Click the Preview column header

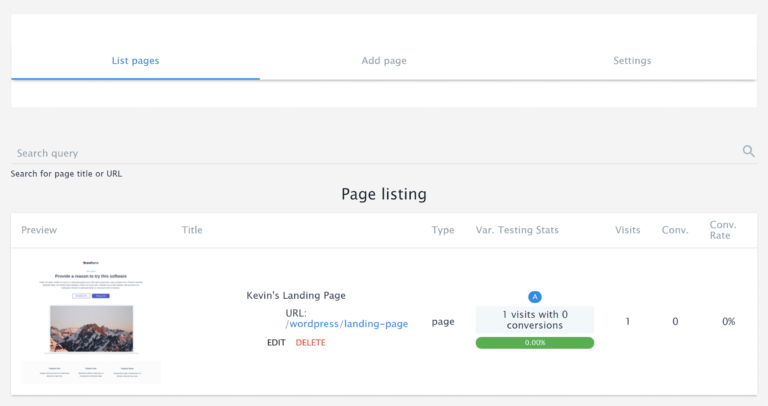pos(39,230)
